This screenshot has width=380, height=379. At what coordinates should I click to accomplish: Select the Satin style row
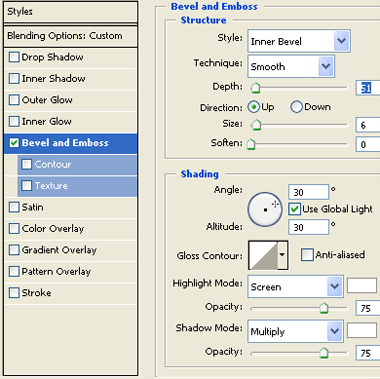pyautogui.click(x=71, y=207)
